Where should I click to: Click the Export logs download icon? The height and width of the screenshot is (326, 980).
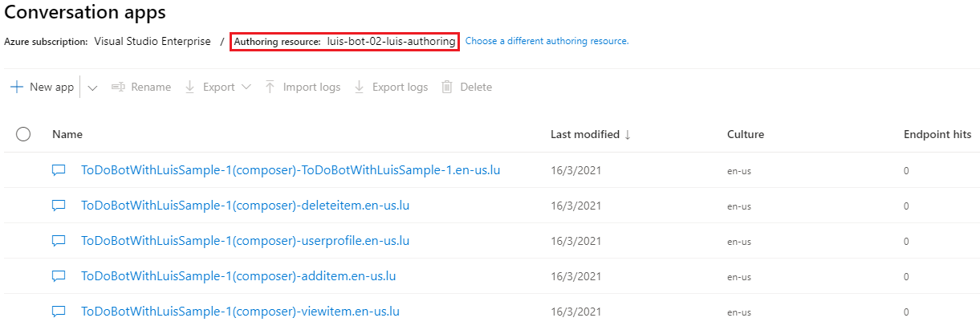[x=360, y=88]
